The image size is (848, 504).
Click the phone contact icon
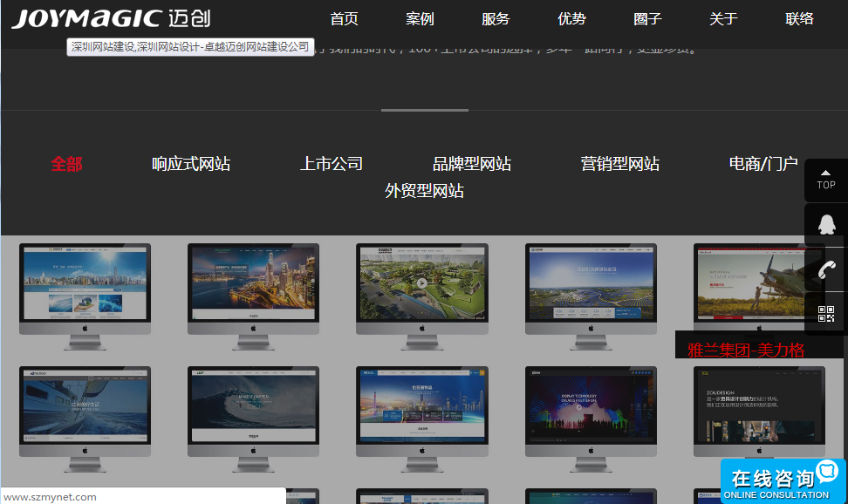point(825,269)
